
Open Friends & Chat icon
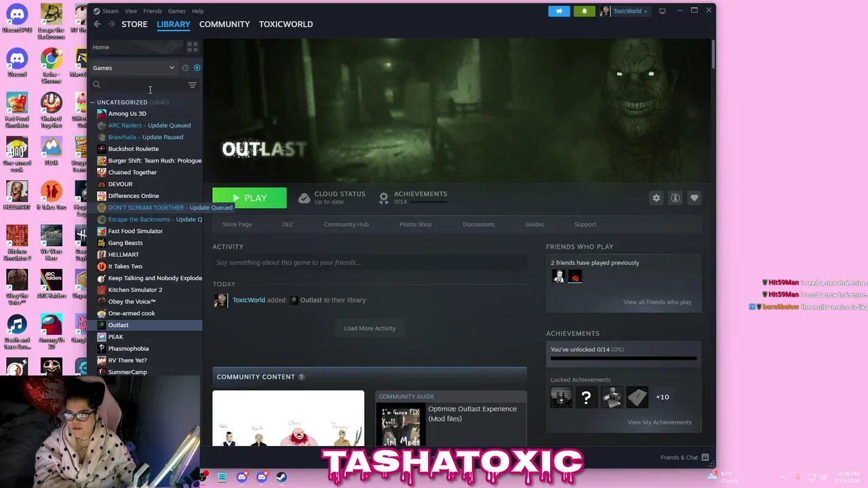[x=705, y=457]
